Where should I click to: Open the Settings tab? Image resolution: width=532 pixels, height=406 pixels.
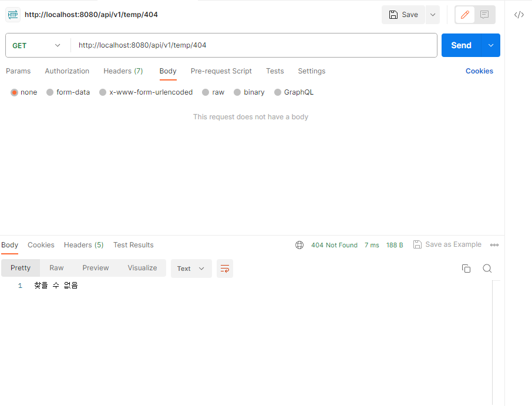[x=312, y=71]
